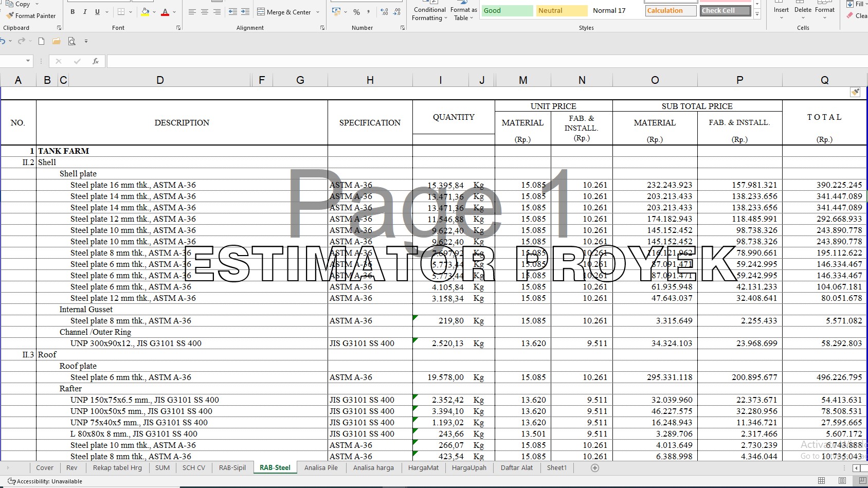This screenshot has height=488, width=868.
Task: Click the Increase Indent icon
Action: coord(245,12)
